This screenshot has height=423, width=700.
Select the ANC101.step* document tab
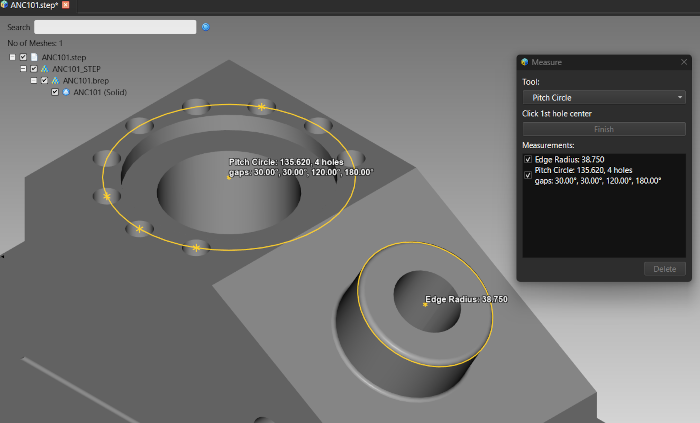click(x=34, y=5)
